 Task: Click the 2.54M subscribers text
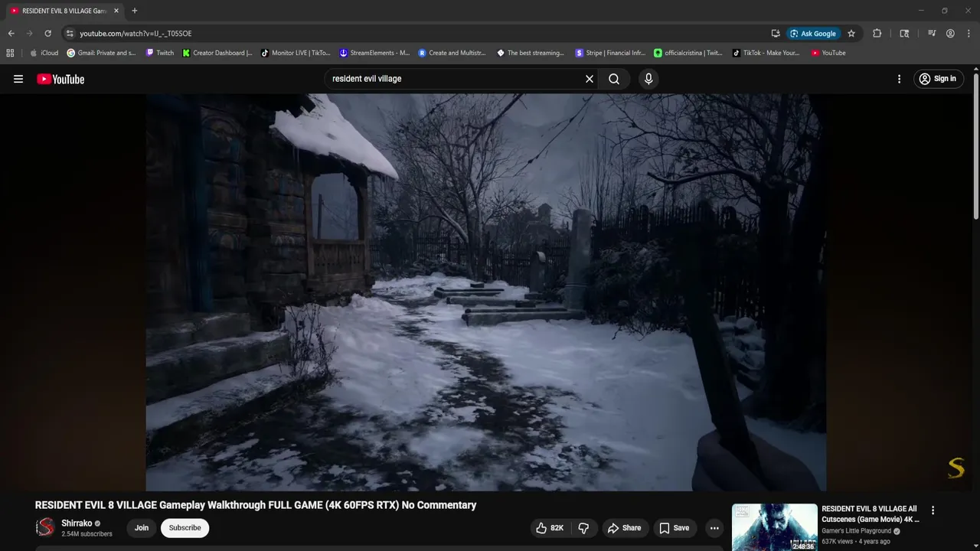tap(87, 534)
